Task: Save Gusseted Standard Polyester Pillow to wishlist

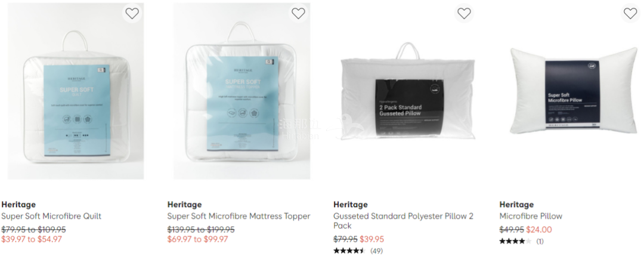Action: (464, 13)
